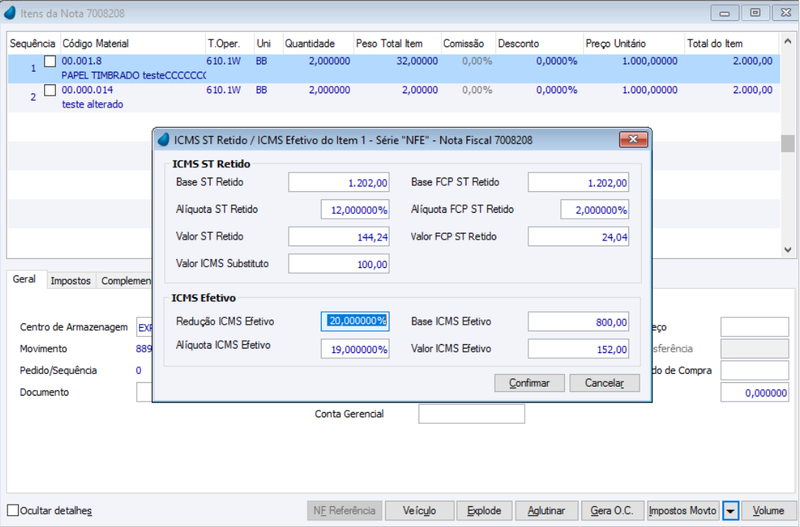Image resolution: width=800 pixels, height=527 pixels.
Task: Confirm the ICMS values
Action: click(x=529, y=383)
